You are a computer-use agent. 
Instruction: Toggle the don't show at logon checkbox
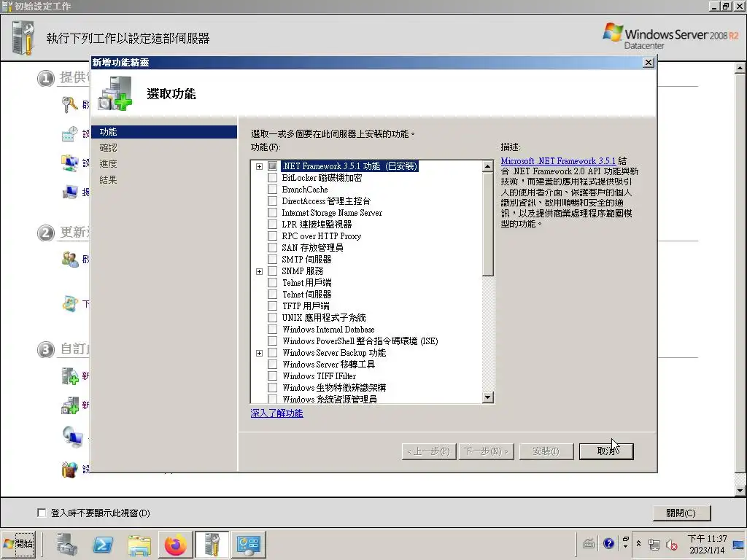coord(42,513)
